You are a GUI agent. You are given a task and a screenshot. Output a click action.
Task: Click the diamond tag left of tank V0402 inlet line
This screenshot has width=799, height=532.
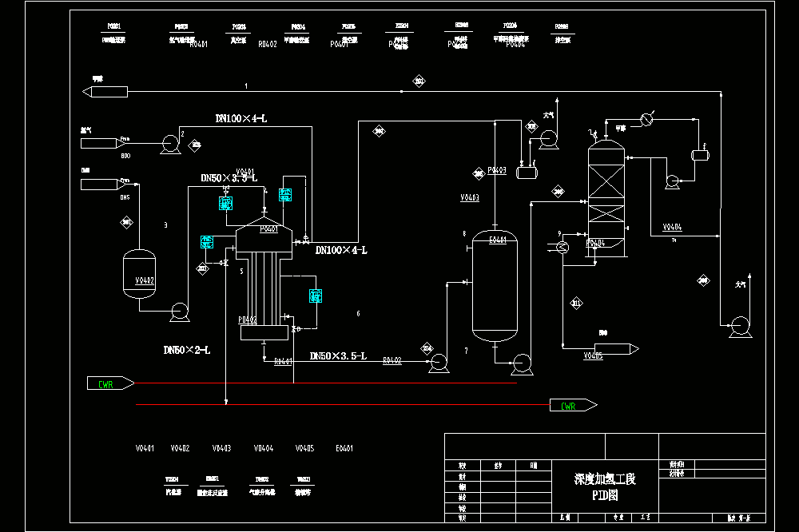coord(126,222)
